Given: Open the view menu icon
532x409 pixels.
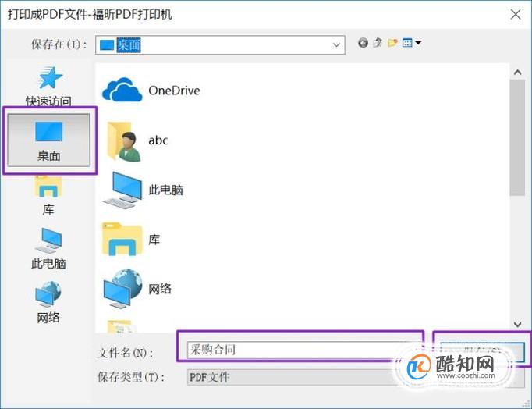Looking at the screenshot, I should (411, 43).
